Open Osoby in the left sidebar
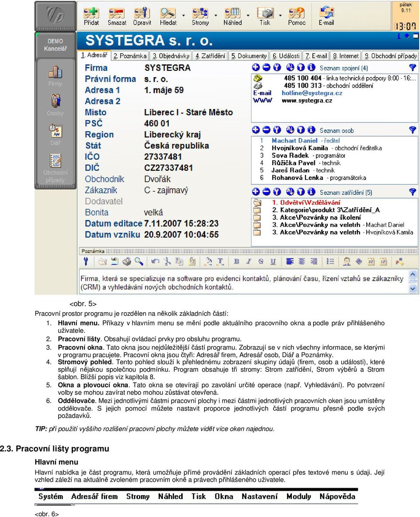The height and width of the screenshot is (517, 420). pyautogui.click(x=55, y=105)
